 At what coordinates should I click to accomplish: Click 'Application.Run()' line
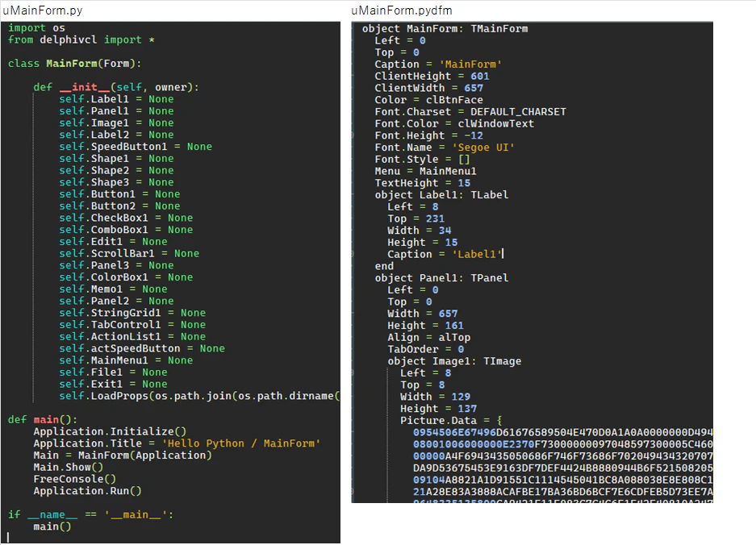click(87, 490)
